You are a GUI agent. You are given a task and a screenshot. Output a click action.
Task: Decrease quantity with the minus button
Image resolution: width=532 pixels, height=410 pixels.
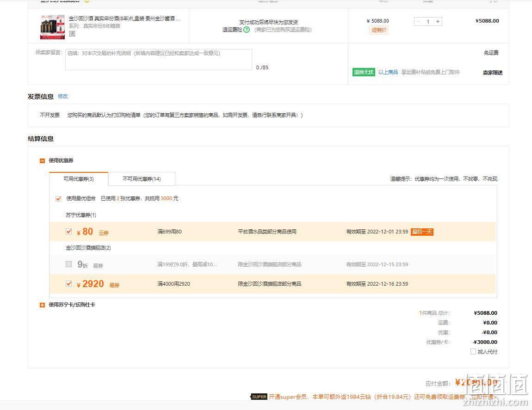(x=418, y=22)
